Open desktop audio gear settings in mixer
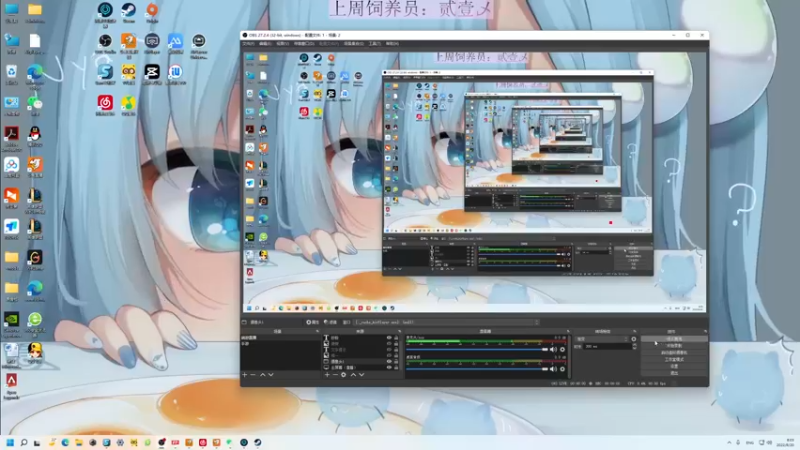 562,369
